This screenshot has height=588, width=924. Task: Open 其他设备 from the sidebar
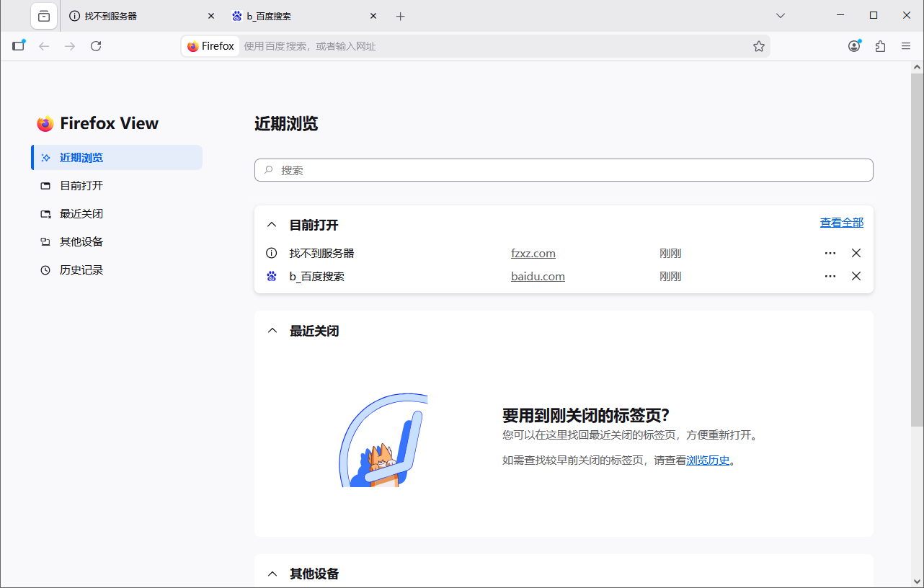pos(80,241)
